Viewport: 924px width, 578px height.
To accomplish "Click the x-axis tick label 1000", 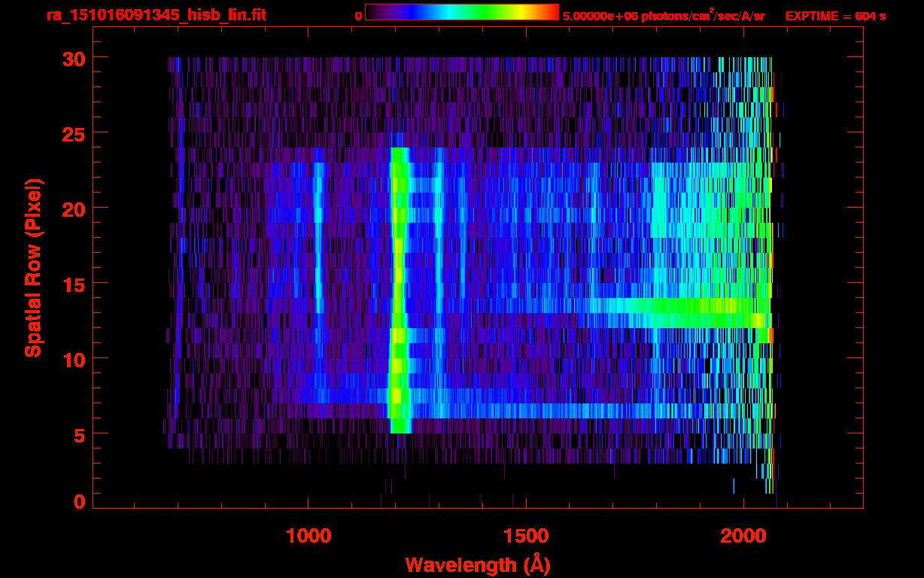I will point(309,536).
